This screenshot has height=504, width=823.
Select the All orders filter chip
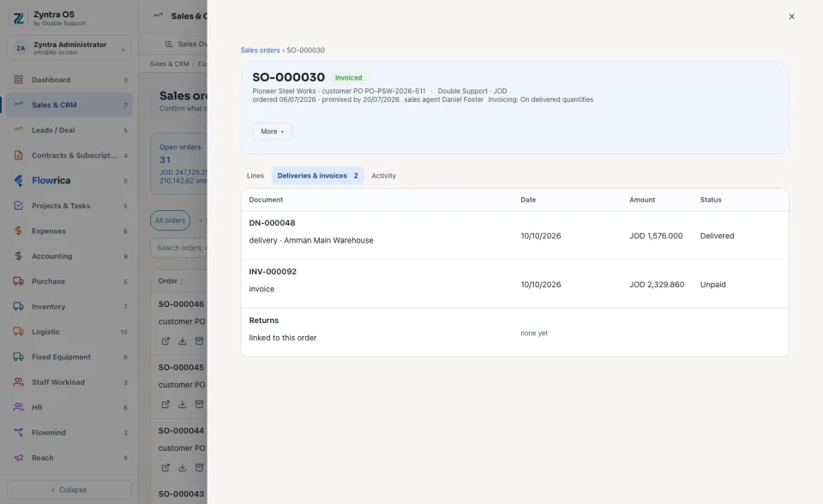tap(170, 220)
